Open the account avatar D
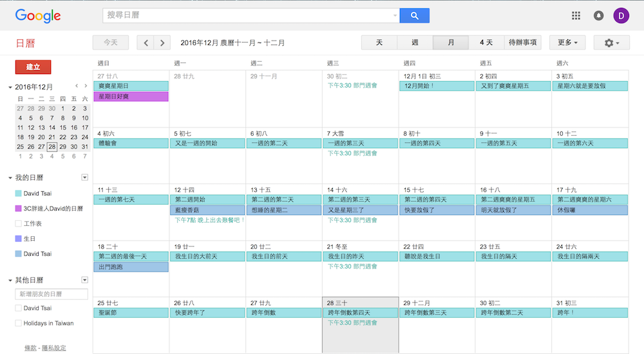 pyautogui.click(x=621, y=15)
